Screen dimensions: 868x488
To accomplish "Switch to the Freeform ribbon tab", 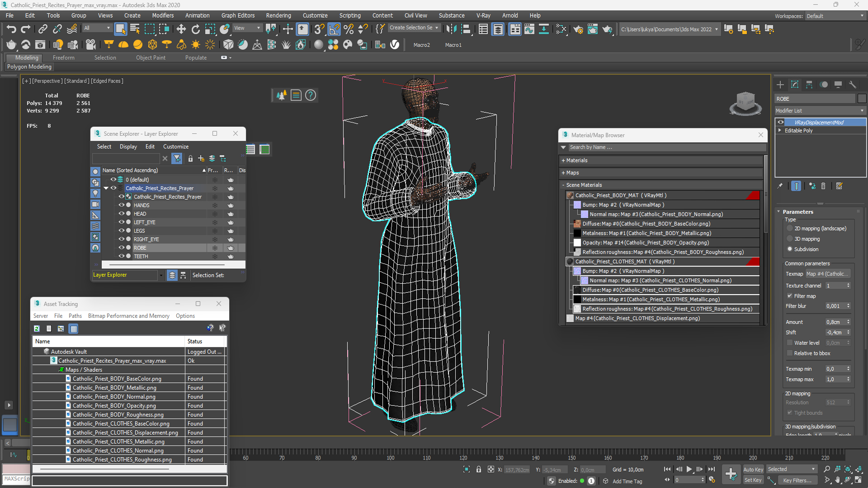I will coord(64,58).
